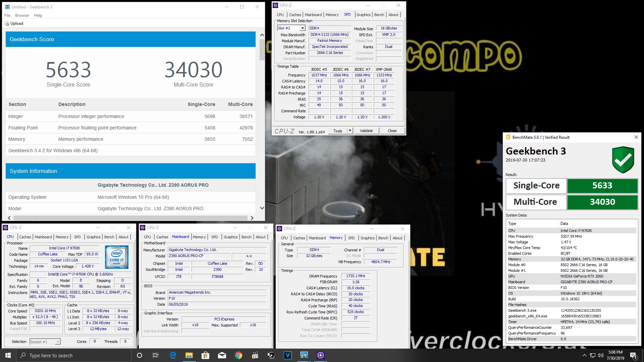Switch to Geekbench app in taskbar

[x=304, y=355]
